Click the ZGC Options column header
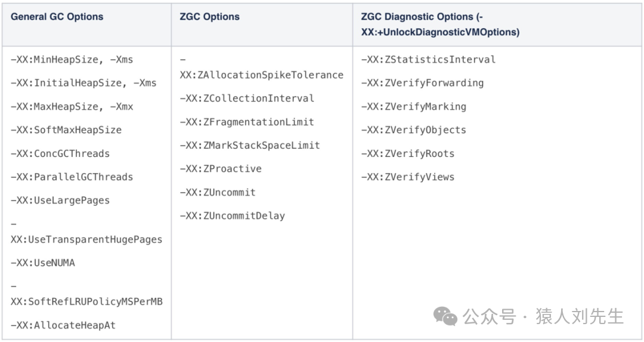This screenshot has width=644, height=342. tap(209, 17)
